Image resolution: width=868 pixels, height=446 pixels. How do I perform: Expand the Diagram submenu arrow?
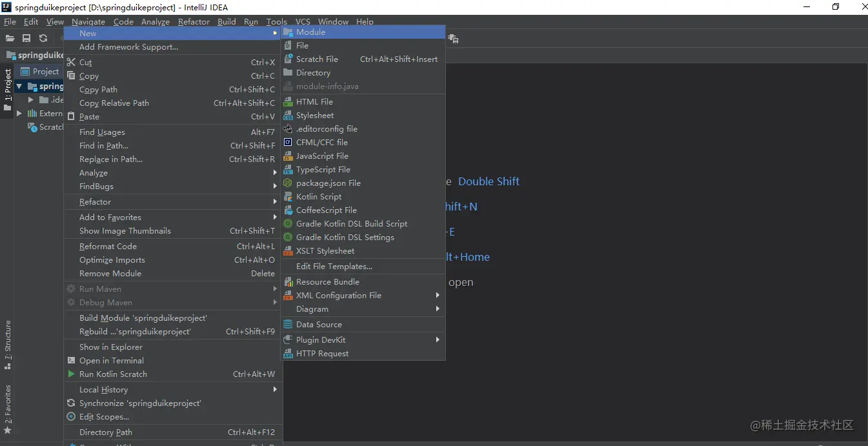438,309
